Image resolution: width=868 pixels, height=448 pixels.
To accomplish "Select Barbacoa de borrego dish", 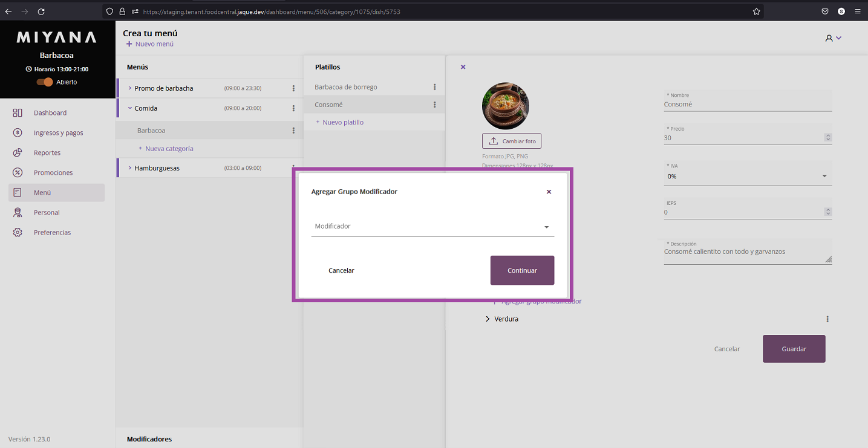I will 346,87.
